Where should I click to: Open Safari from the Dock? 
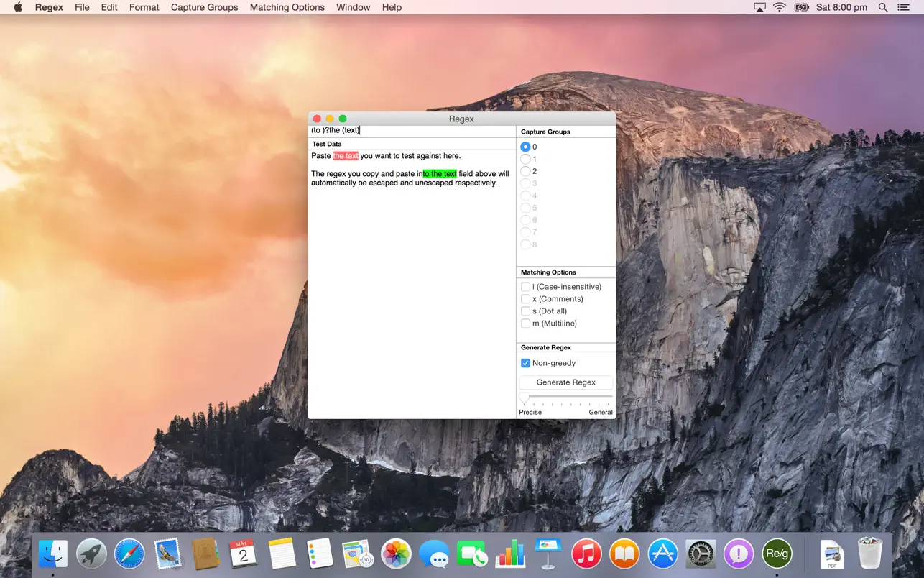pos(129,554)
